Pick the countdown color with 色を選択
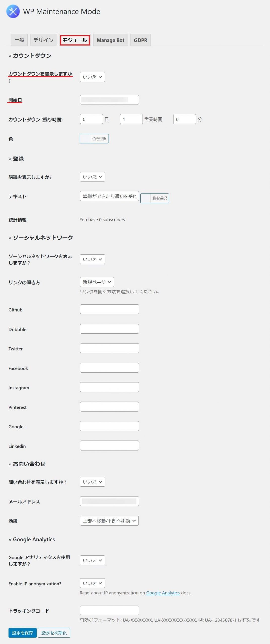Image resolution: width=270 pixels, height=644 pixels. click(94, 139)
